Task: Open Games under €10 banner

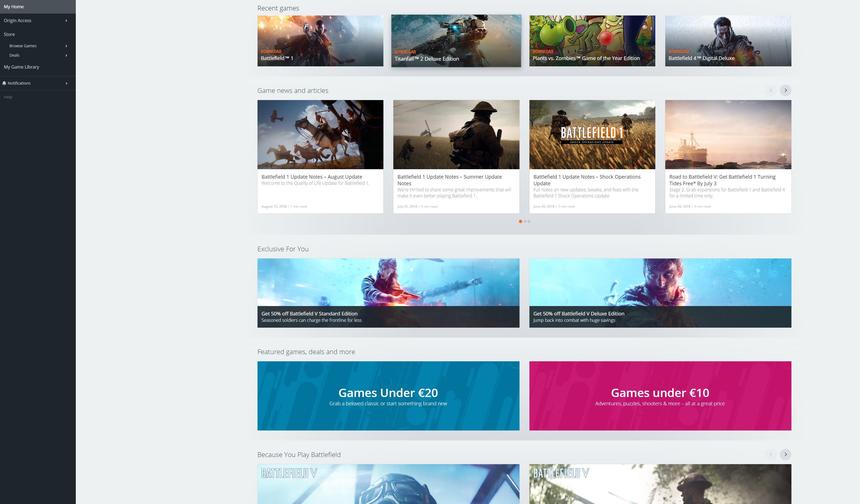Action: [x=660, y=396]
